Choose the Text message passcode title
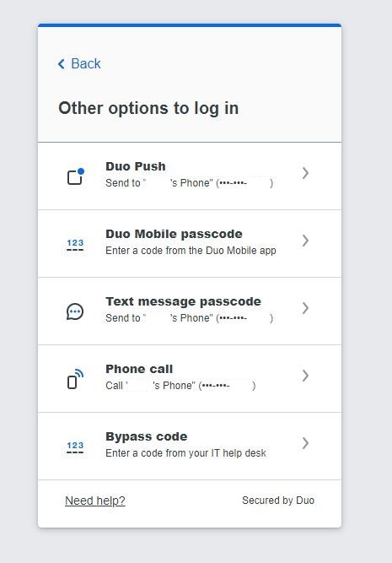 tap(183, 301)
